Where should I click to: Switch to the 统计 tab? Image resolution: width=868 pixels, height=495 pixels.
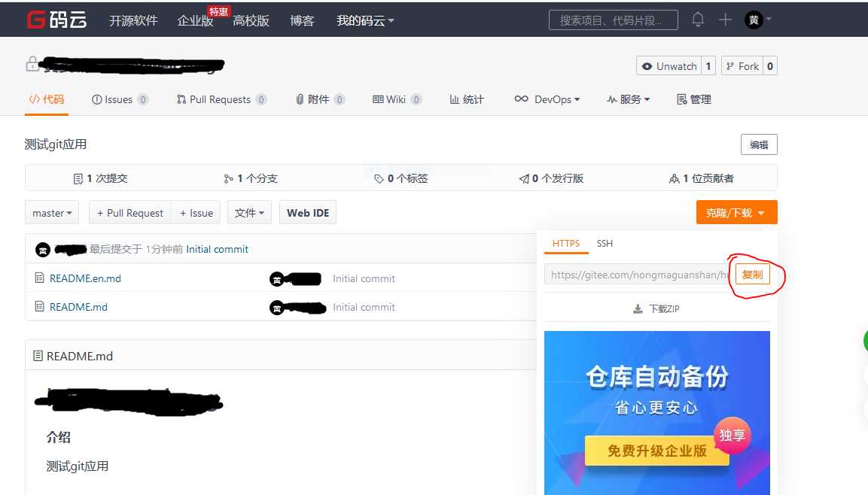point(467,99)
